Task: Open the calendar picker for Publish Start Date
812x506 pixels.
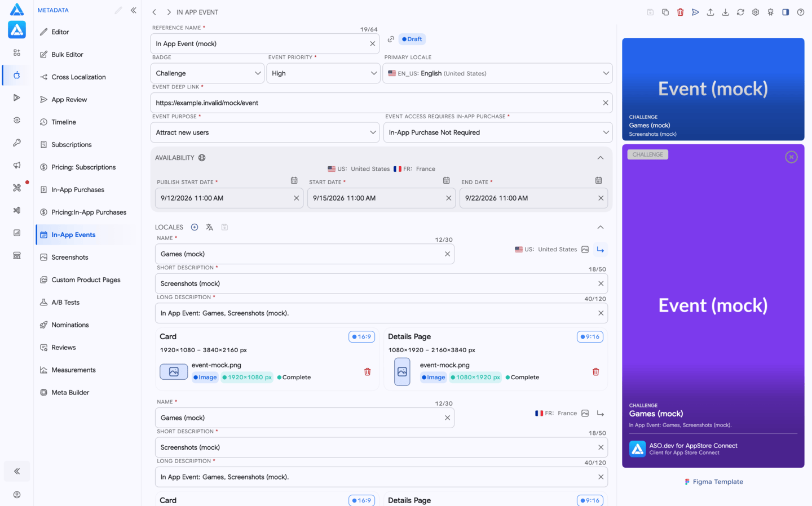Action: [x=294, y=180]
